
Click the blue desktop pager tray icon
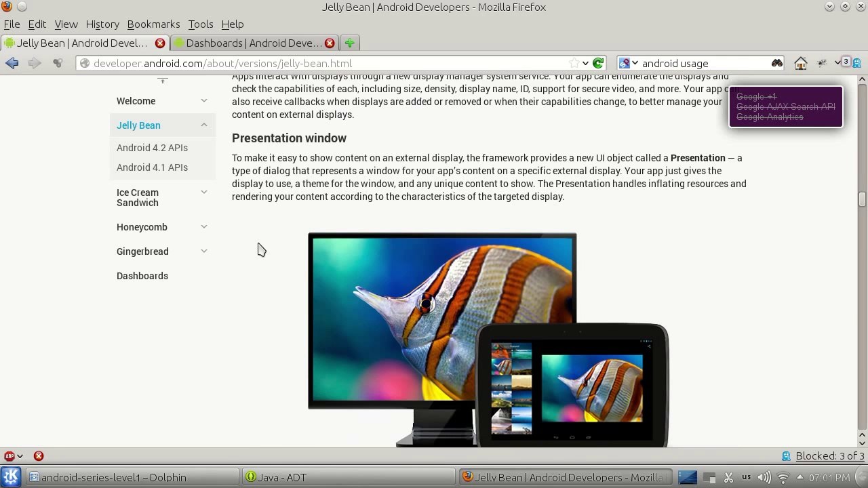[x=688, y=477]
